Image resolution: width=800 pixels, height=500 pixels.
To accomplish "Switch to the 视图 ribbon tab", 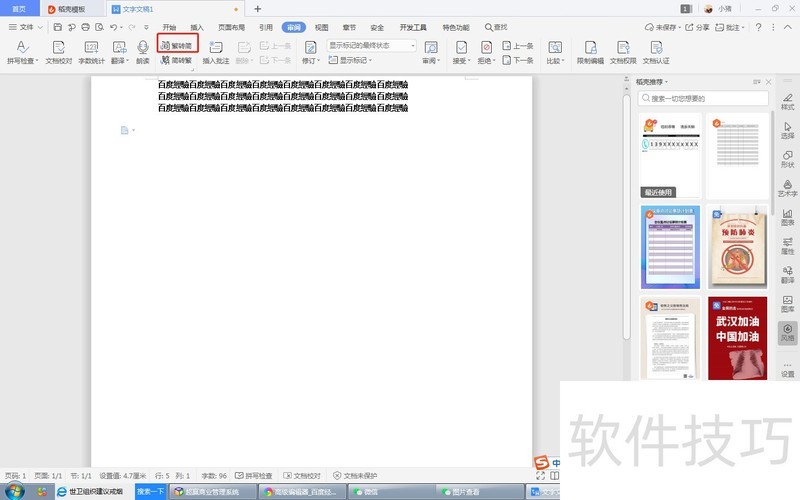I will coord(321,27).
